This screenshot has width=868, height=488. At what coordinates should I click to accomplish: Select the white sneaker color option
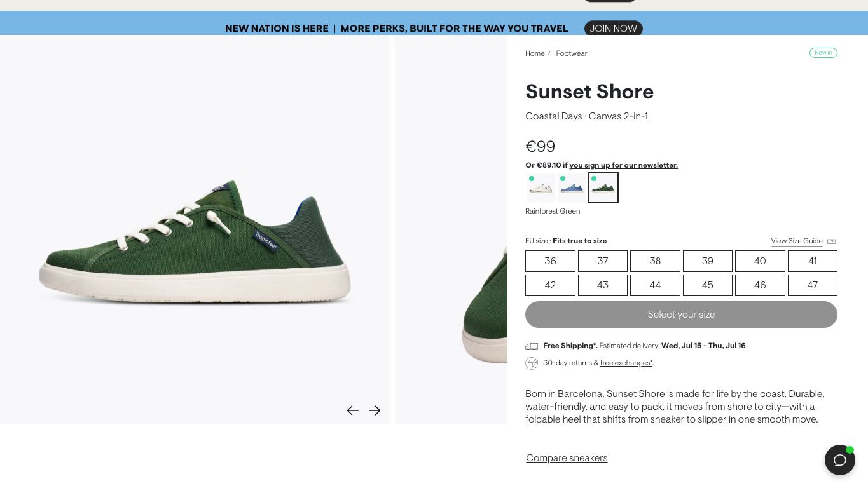coord(541,188)
